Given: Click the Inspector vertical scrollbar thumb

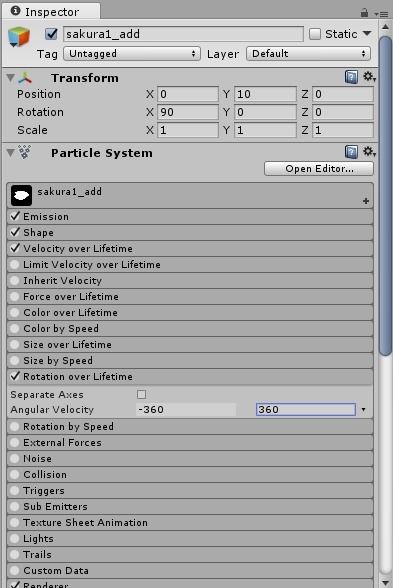Looking at the screenshot, I should tap(386, 195).
